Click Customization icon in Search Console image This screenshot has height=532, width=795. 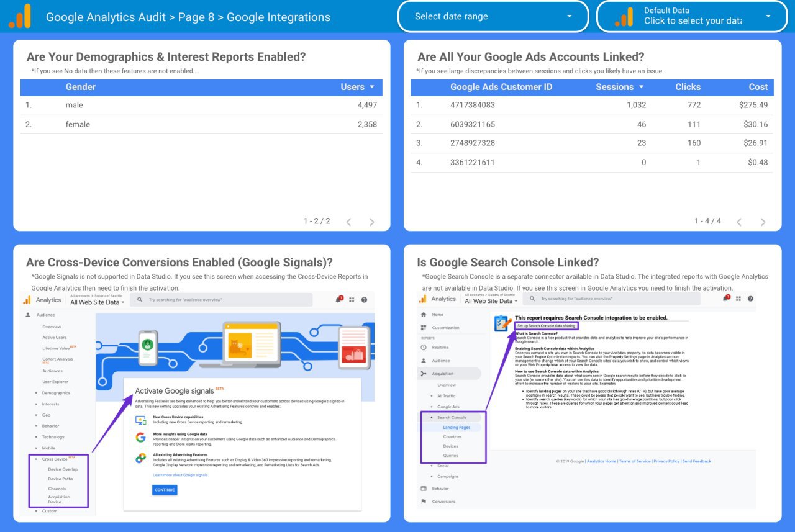pos(424,327)
